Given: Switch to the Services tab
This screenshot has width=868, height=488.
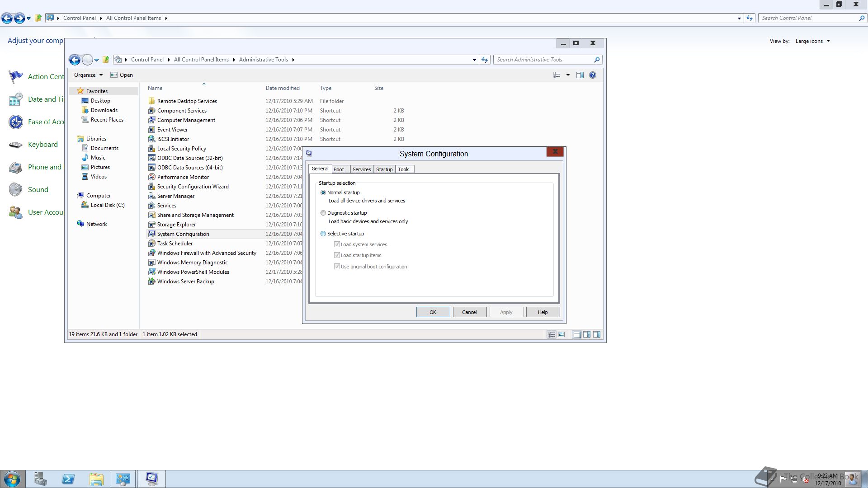Looking at the screenshot, I should point(362,169).
